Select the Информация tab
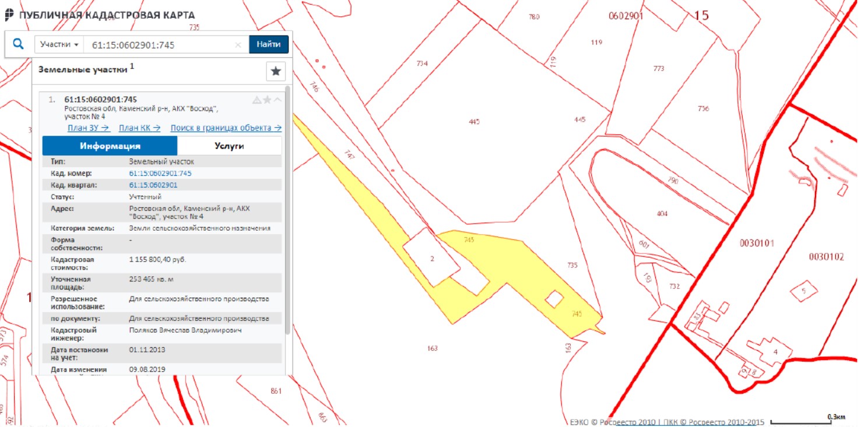This screenshot has width=868, height=427. tap(110, 146)
